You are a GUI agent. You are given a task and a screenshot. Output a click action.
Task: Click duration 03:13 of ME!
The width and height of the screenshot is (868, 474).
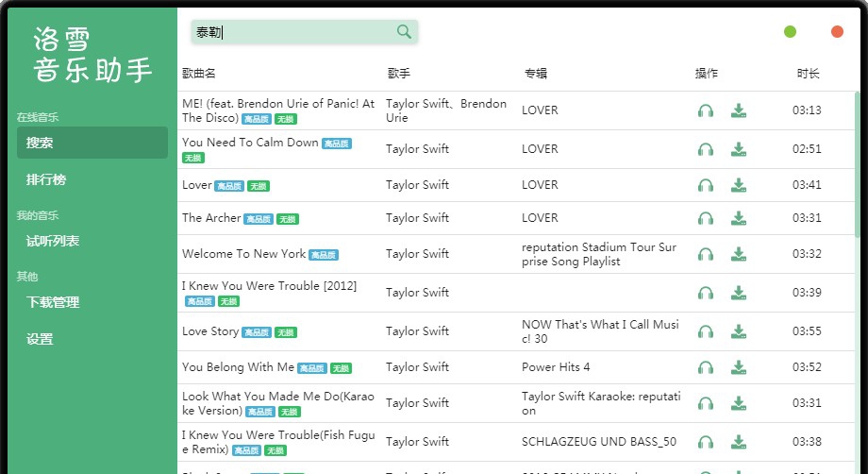pos(807,110)
